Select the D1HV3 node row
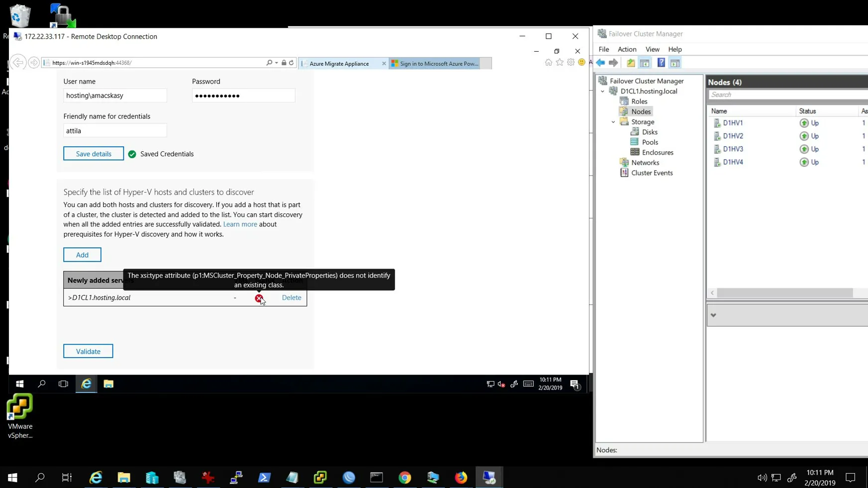This screenshot has height=488, width=868. click(x=787, y=149)
